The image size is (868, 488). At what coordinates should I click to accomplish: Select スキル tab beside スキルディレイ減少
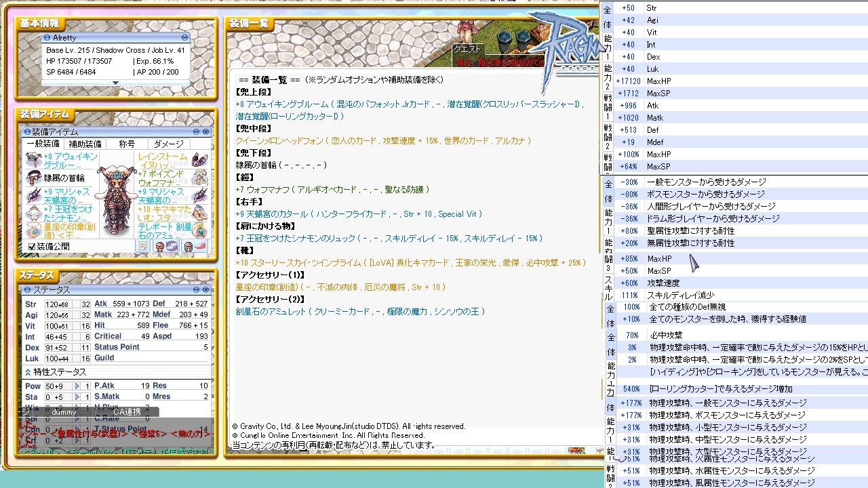(608, 288)
